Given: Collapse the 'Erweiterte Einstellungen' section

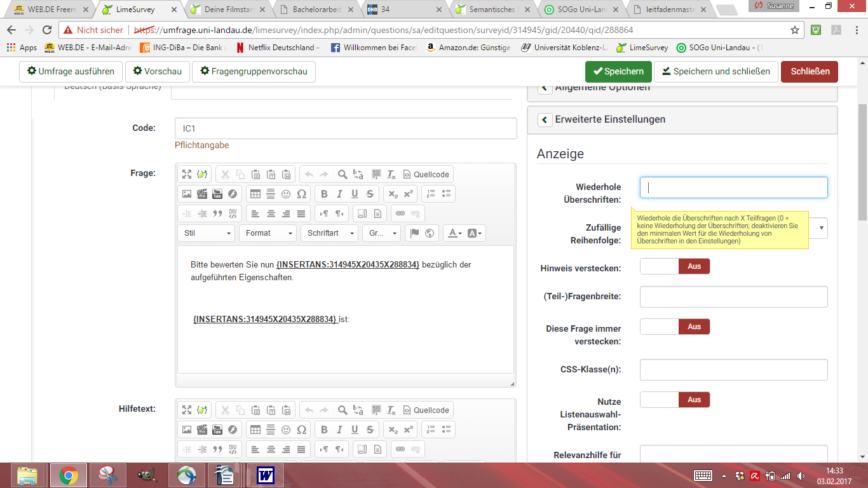Looking at the screenshot, I should (x=545, y=119).
